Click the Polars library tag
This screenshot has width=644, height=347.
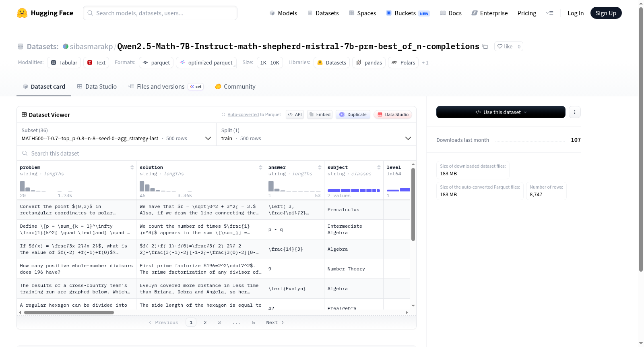point(403,62)
